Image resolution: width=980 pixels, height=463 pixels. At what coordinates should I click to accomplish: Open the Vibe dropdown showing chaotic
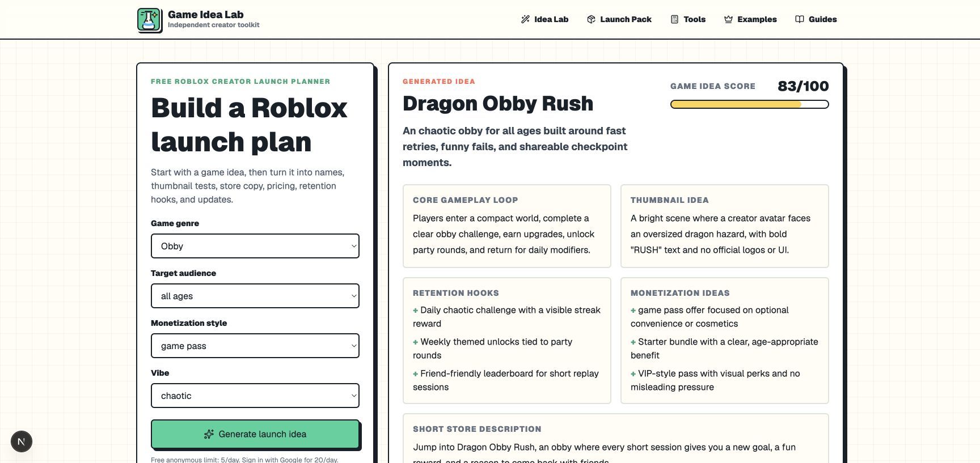(255, 396)
